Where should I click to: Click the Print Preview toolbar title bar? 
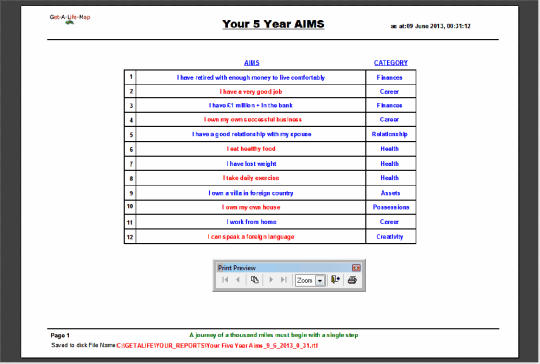click(284, 268)
